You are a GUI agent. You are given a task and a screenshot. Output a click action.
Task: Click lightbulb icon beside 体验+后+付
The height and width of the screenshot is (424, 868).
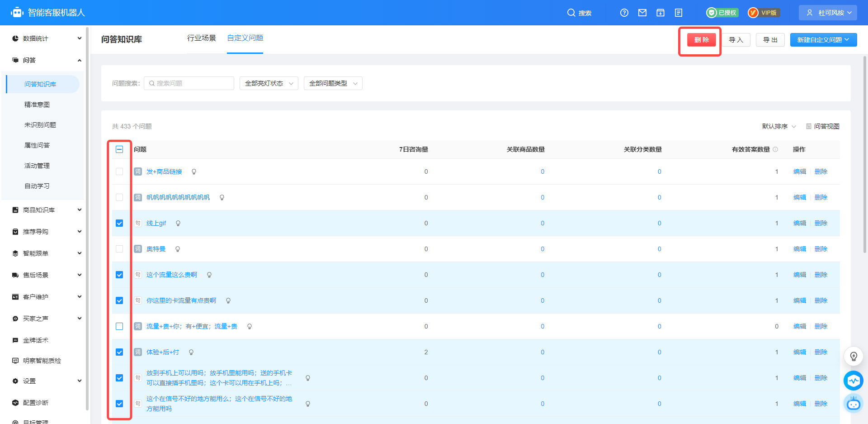pos(191,353)
